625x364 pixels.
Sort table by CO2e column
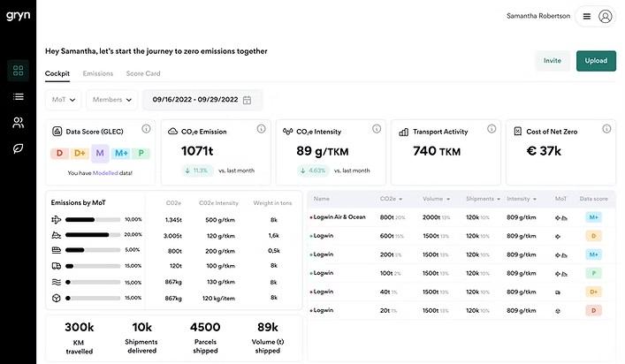[x=392, y=199]
